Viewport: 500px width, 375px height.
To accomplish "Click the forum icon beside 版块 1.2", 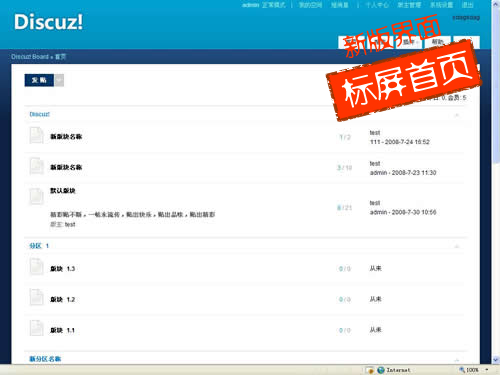I will pyautogui.click(x=36, y=298).
